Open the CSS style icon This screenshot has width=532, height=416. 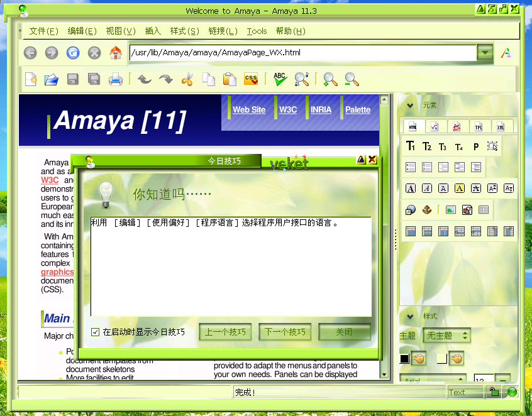pyautogui.click(x=251, y=79)
